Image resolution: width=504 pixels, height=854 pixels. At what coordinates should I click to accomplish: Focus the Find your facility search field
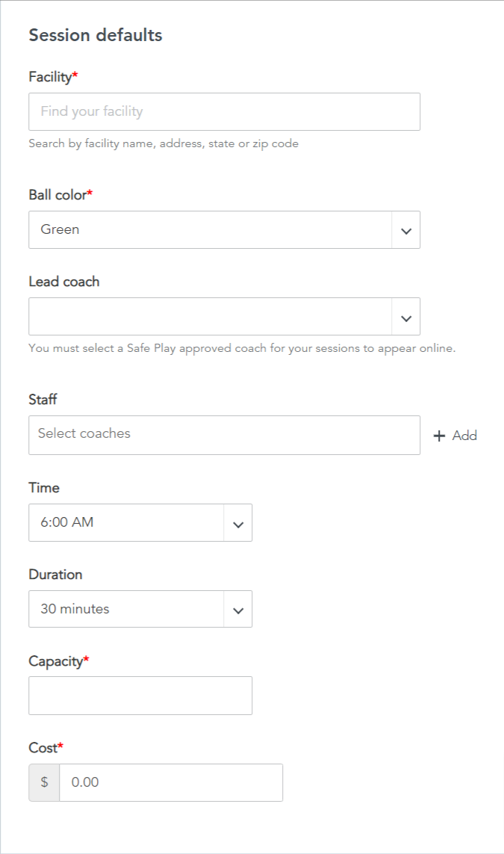point(224,111)
